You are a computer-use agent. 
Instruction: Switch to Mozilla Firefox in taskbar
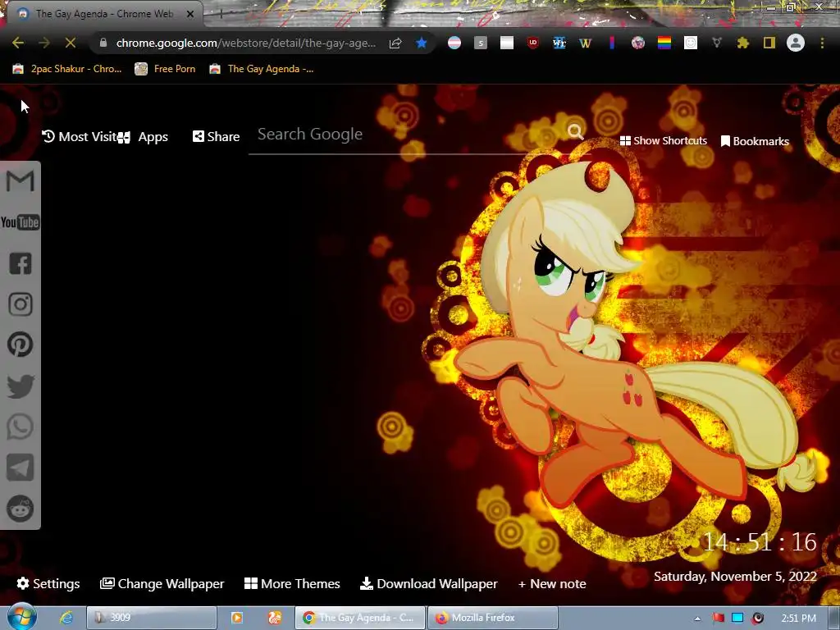(493, 618)
